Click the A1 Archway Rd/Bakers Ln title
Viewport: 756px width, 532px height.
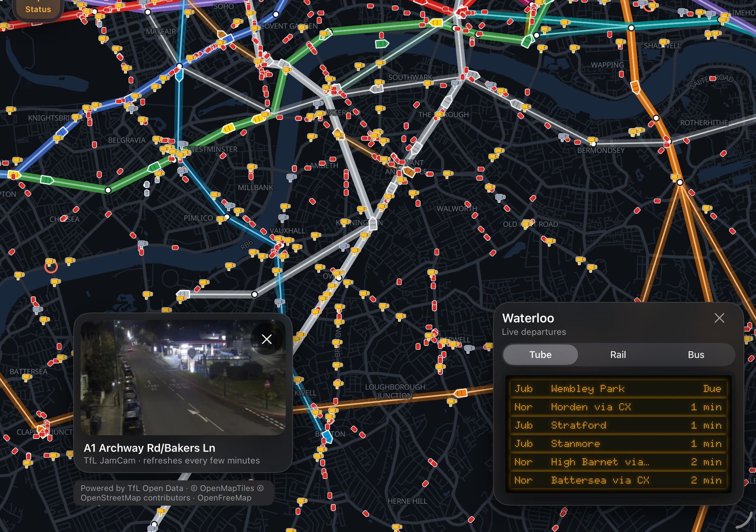[x=149, y=448]
